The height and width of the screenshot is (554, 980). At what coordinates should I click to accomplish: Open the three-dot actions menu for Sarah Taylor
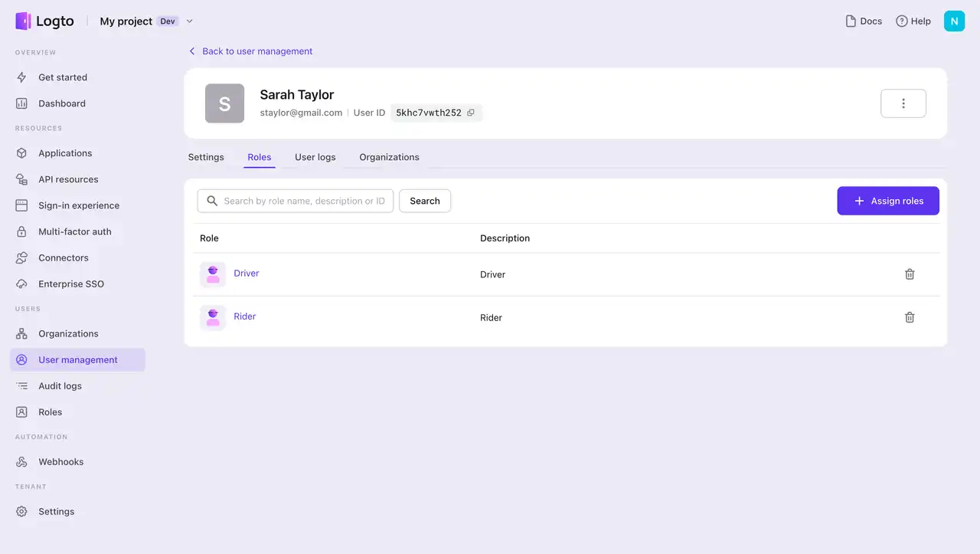coord(903,103)
